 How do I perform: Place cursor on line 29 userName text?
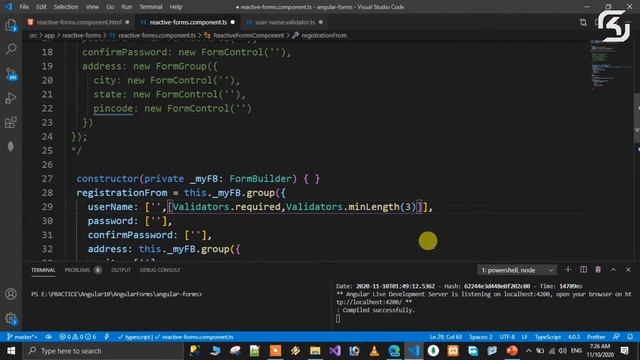[x=110, y=207]
